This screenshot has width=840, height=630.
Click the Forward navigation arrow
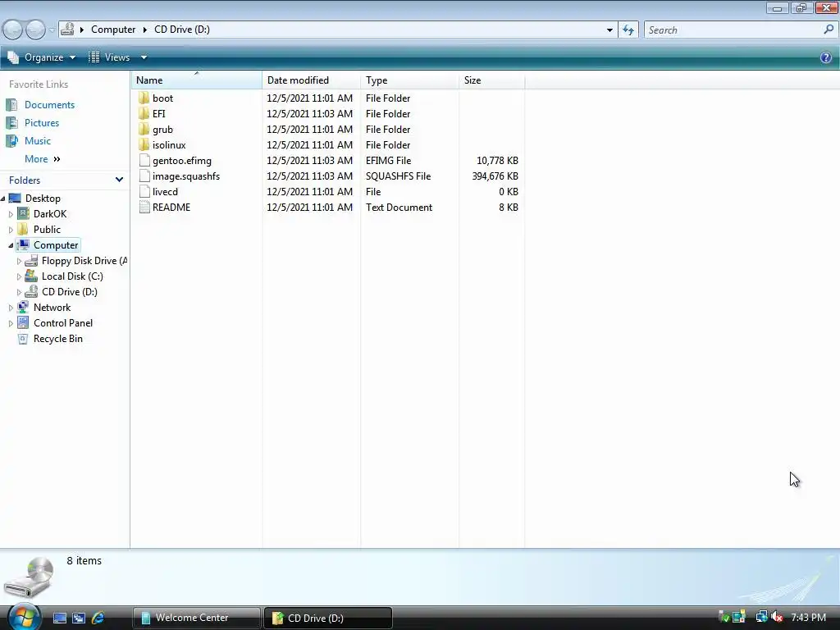pos(35,30)
